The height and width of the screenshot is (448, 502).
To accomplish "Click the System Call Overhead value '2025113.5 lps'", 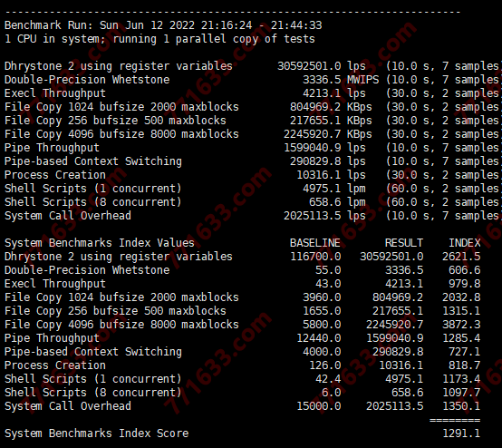I will tap(324, 216).
